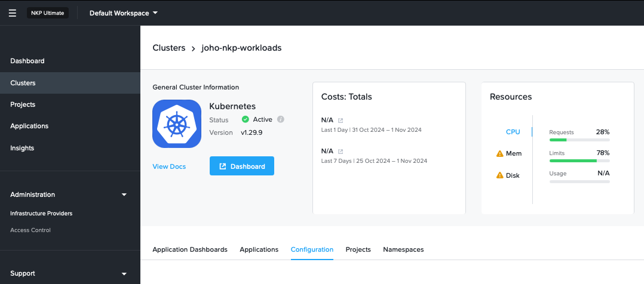Click the CPU Limits progress bar

(579, 161)
